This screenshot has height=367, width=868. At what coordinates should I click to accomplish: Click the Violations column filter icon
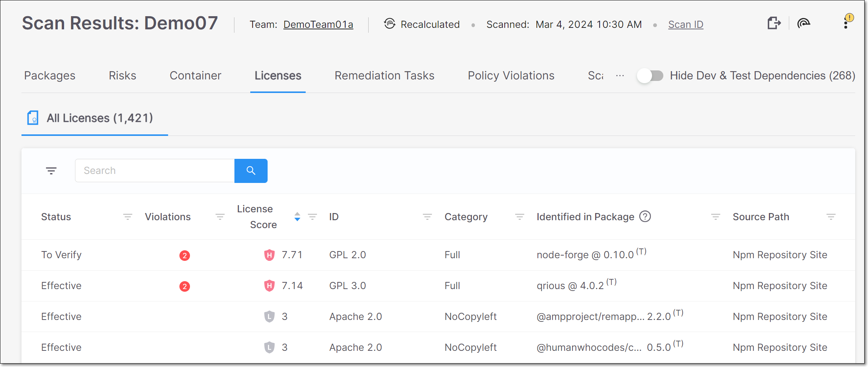pyautogui.click(x=220, y=217)
